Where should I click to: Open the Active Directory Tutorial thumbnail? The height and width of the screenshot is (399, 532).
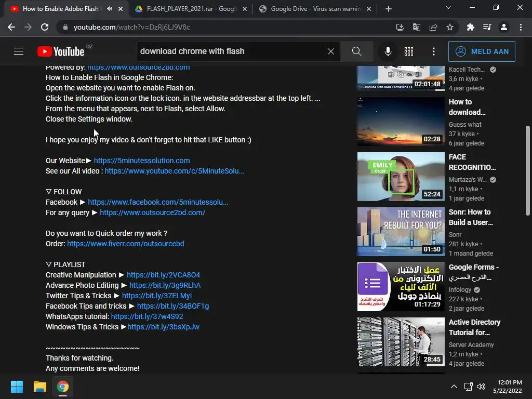401,342
